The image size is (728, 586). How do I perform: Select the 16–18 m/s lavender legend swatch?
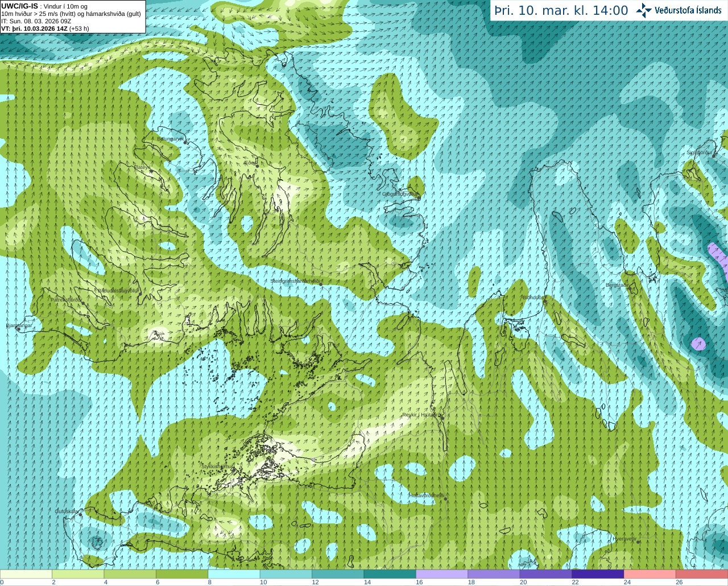point(442,574)
